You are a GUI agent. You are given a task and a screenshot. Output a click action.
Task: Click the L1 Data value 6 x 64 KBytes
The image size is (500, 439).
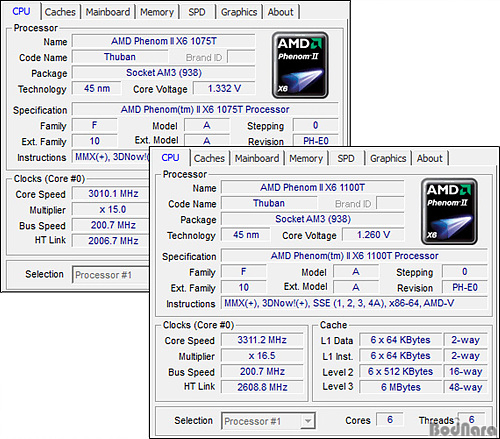[400, 340]
